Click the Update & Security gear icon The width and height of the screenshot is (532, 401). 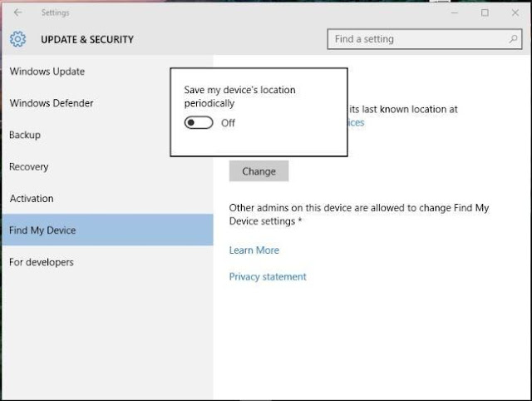(17, 39)
